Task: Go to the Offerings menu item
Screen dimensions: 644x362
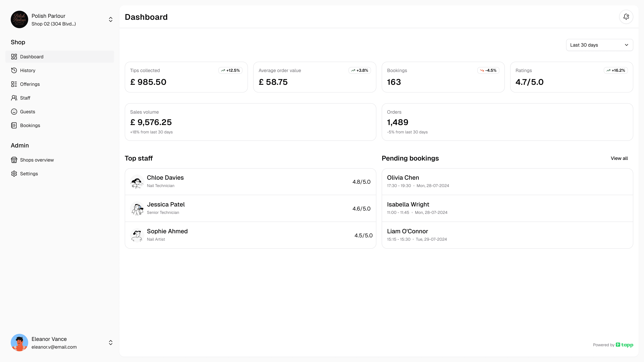Action: [30, 84]
